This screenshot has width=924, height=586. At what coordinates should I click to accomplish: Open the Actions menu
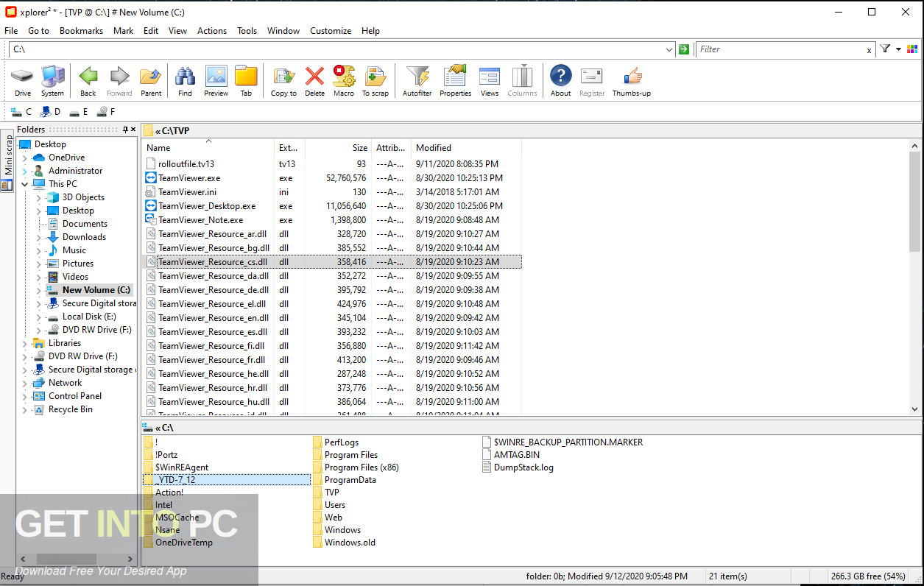click(x=212, y=31)
